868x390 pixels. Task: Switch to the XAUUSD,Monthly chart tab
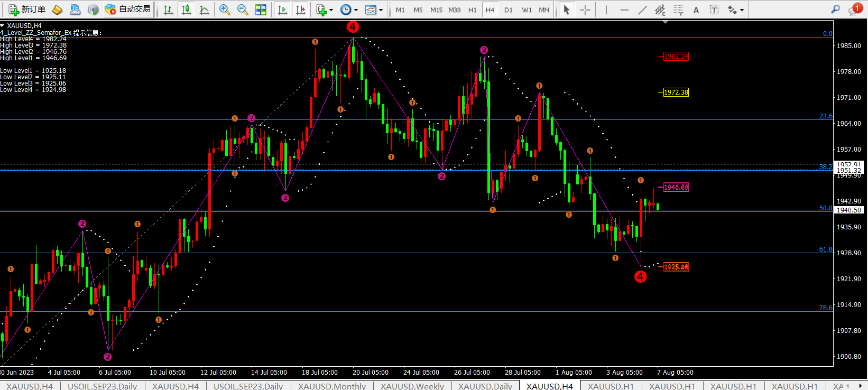pyautogui.click(x=331, y=386)
